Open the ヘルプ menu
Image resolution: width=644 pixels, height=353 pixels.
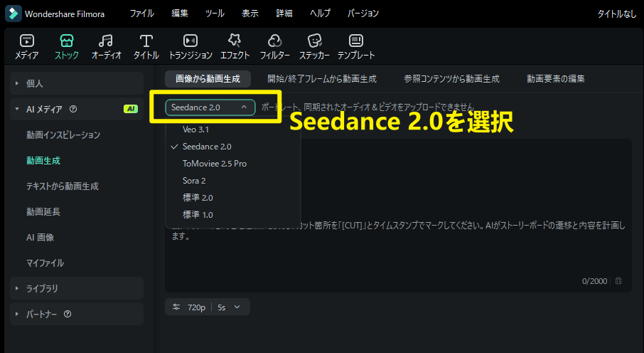click(x=320, y=14)
